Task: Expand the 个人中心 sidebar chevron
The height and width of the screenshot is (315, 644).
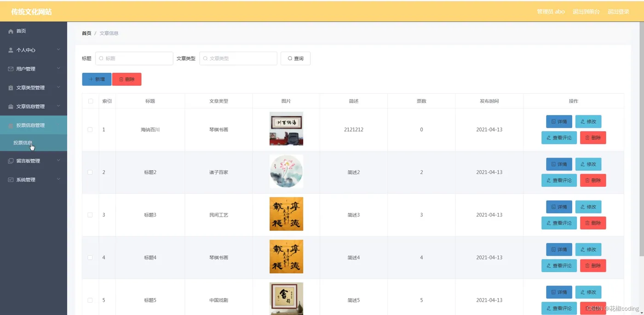Action: click(x=58, y=49)
